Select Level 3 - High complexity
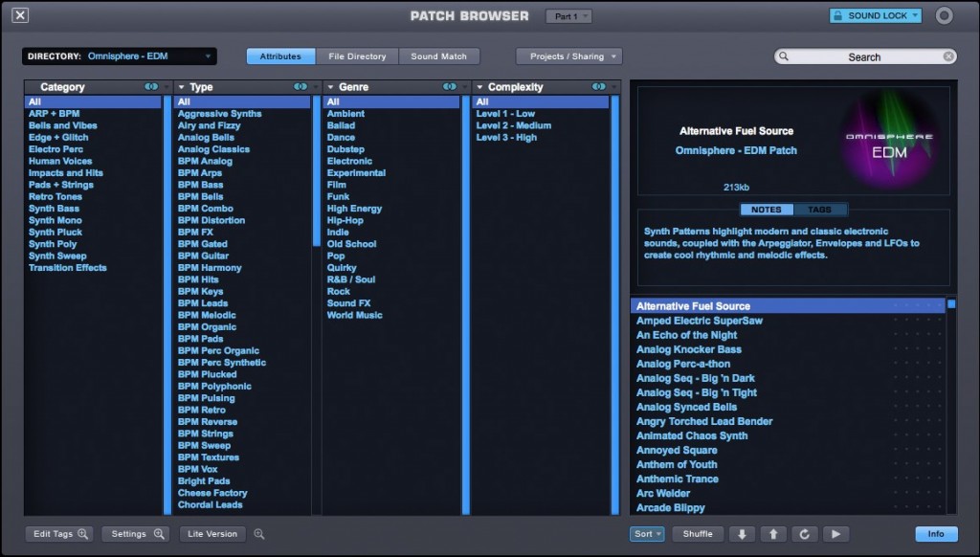This screenshot has height=557, width=980. 506,138
